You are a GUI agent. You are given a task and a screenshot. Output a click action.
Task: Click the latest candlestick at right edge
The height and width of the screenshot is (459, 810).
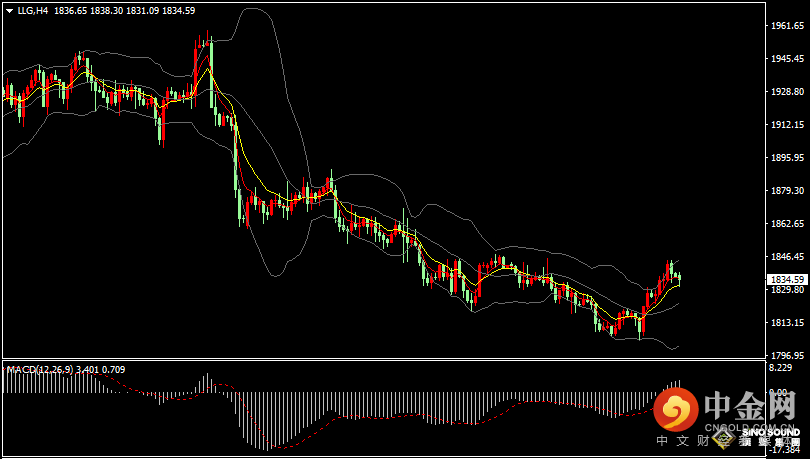click(679, 277)
